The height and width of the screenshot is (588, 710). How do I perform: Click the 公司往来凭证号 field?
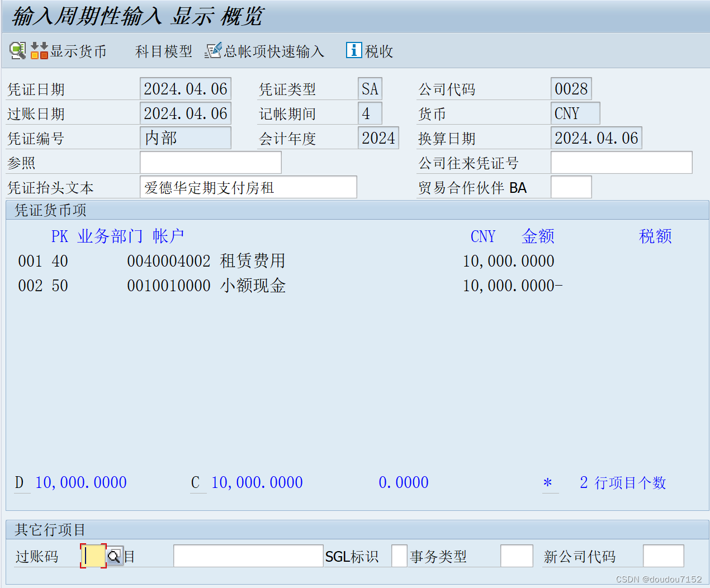coord(621,162)
